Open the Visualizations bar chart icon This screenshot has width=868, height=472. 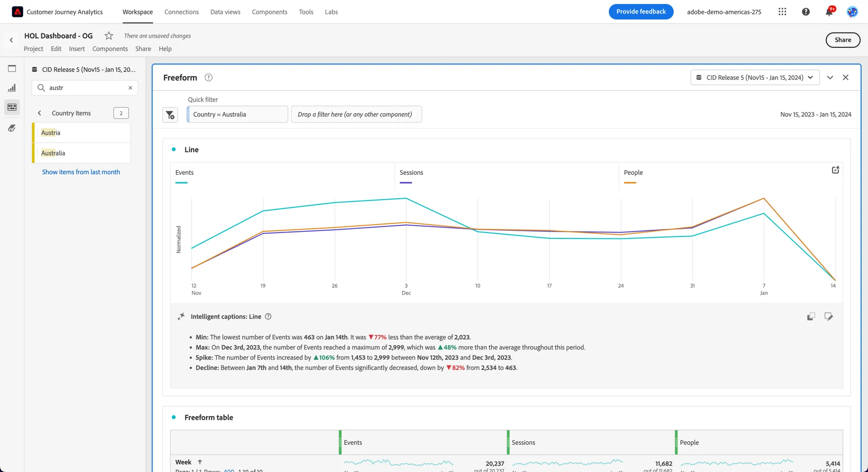(12, 88)
